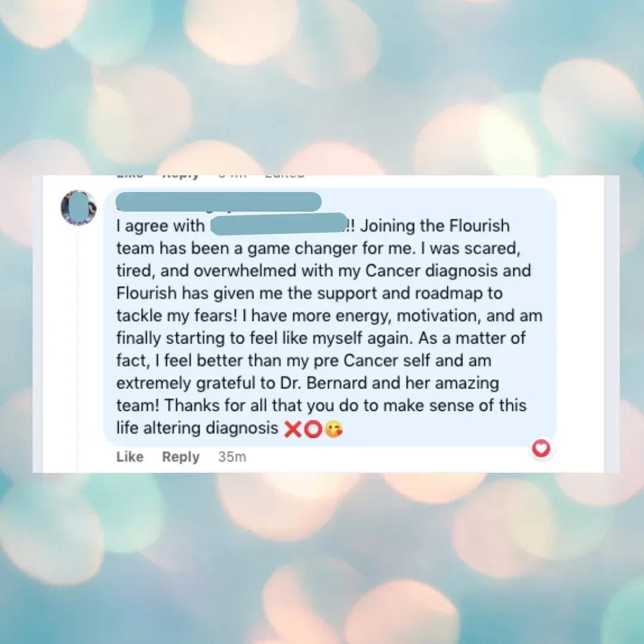Click the cropped Like link at top

(x=130, y=176)
